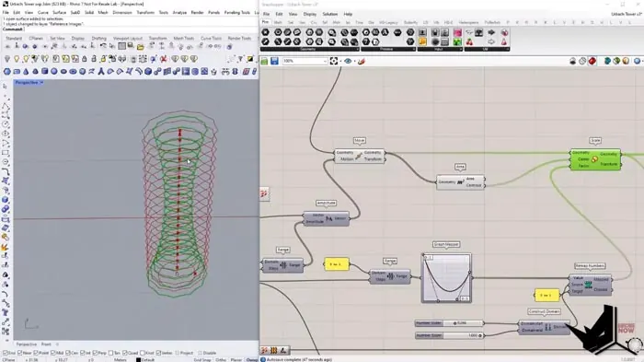Adjust the lower Number Slider

click(449, 335)
